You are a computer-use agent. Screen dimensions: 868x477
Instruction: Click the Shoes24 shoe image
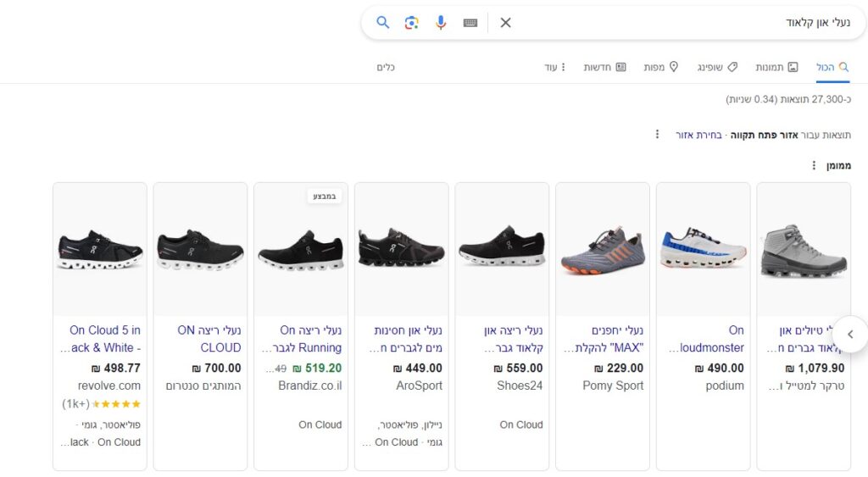tap(502, 250)
